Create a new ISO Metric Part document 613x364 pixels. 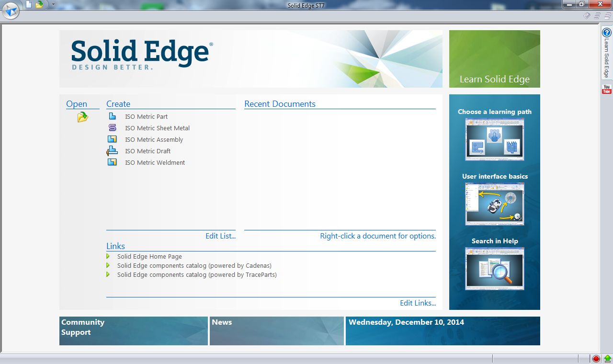(146, 116)
